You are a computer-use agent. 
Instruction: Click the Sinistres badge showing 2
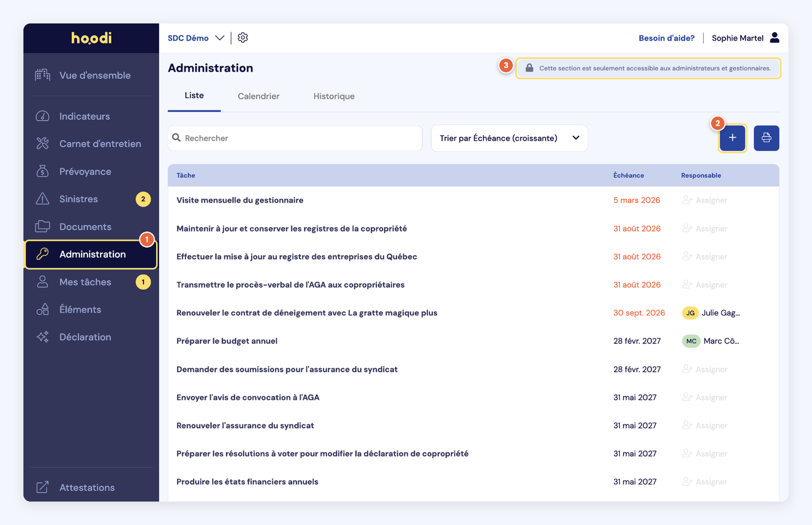click(143, 199)
